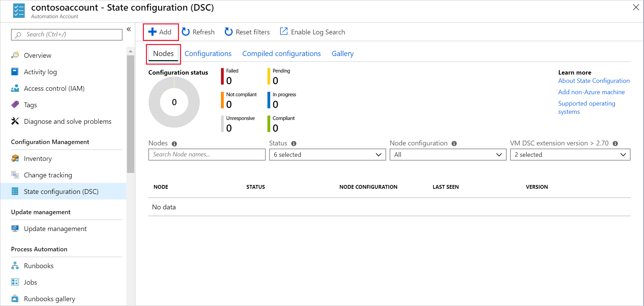Click the search magnifier icon in sidebar
Screen dimensions: 644x306
click(x=18, y=35)
